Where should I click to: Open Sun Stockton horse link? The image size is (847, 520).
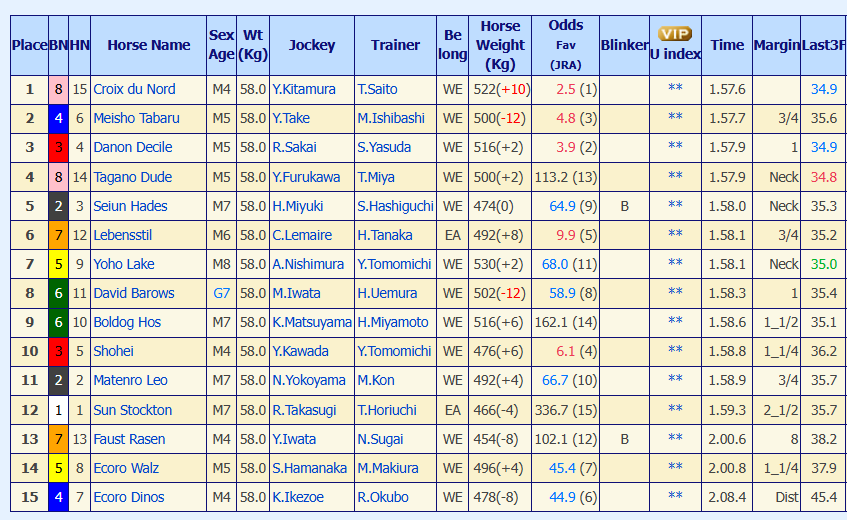coord(132,410)
